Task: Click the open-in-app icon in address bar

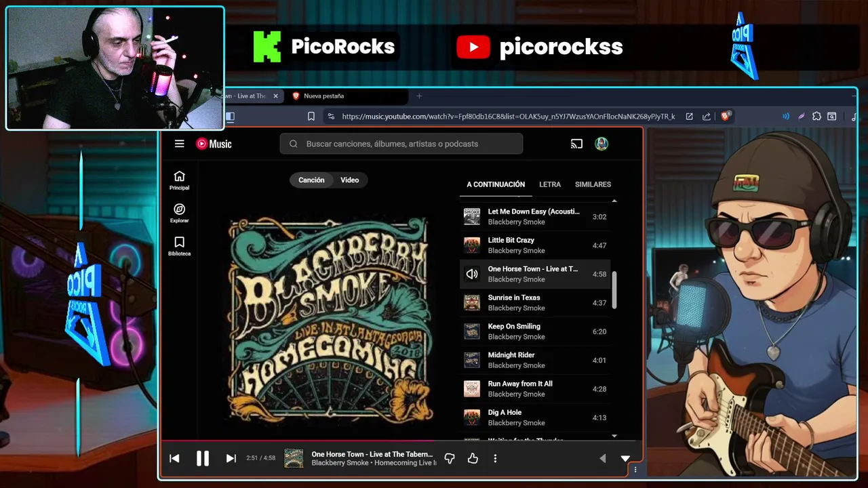Action: coord(689,117)
